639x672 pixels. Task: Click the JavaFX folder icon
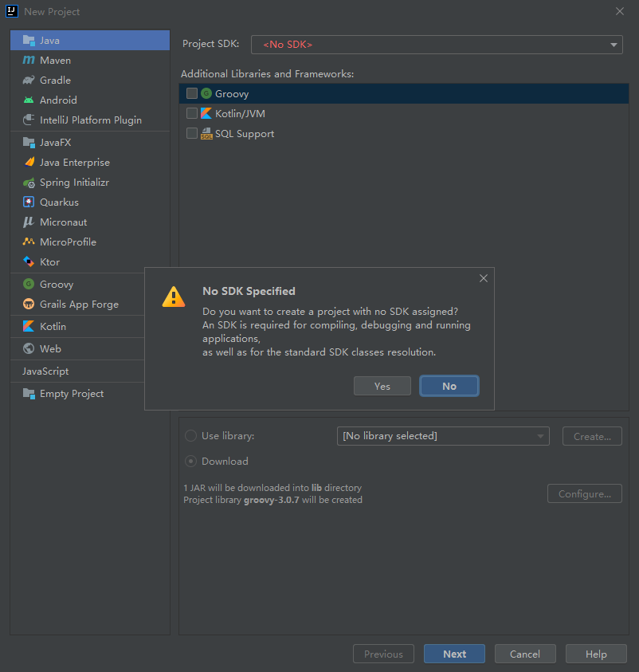[x=29, y=142]
